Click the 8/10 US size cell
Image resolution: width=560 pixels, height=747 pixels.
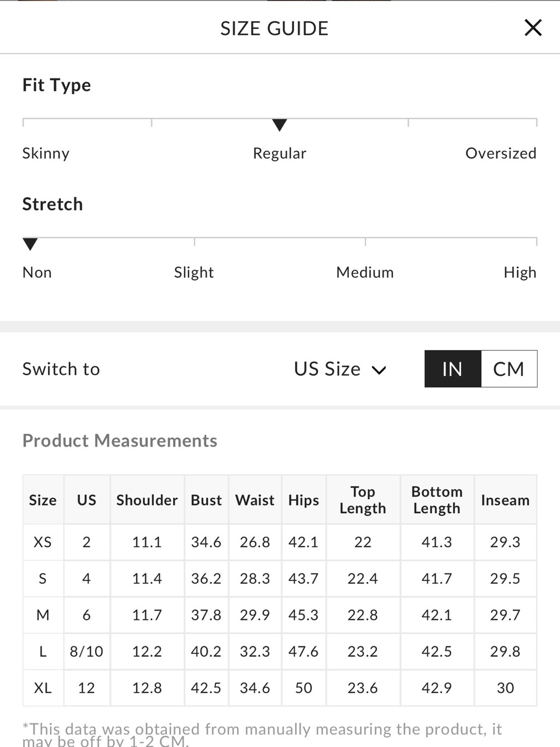click(x=87, y=651)
